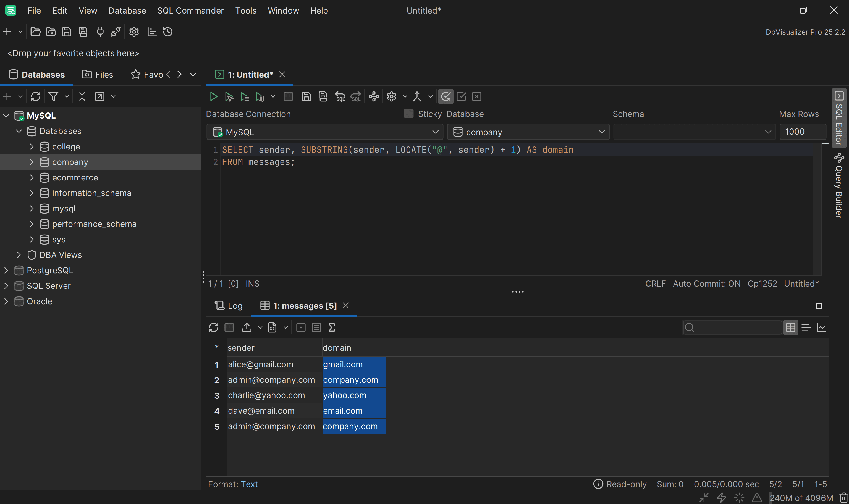Image resolution: width=849 pixels, height=504 pixels.
Task: Expand the ecommerce database node
Action: click(32, 178)
